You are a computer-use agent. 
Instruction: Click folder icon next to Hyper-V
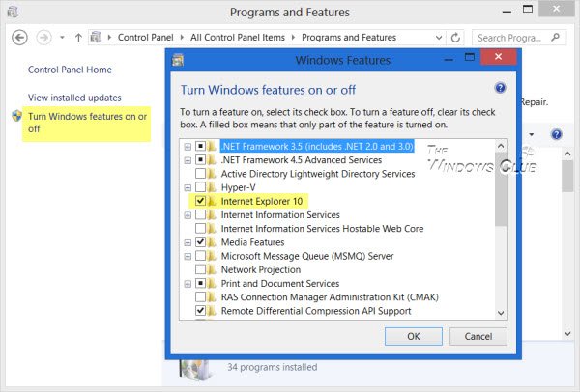(212, 187)
